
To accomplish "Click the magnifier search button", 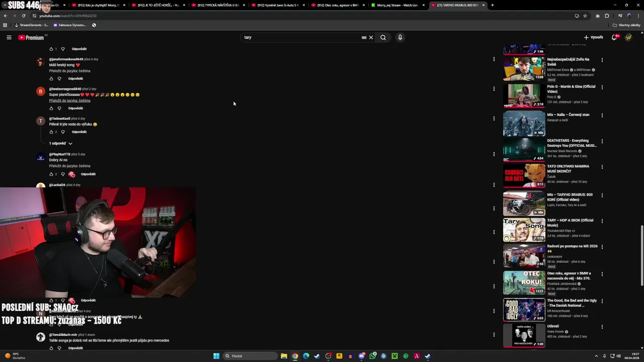I will click(383, 37).
